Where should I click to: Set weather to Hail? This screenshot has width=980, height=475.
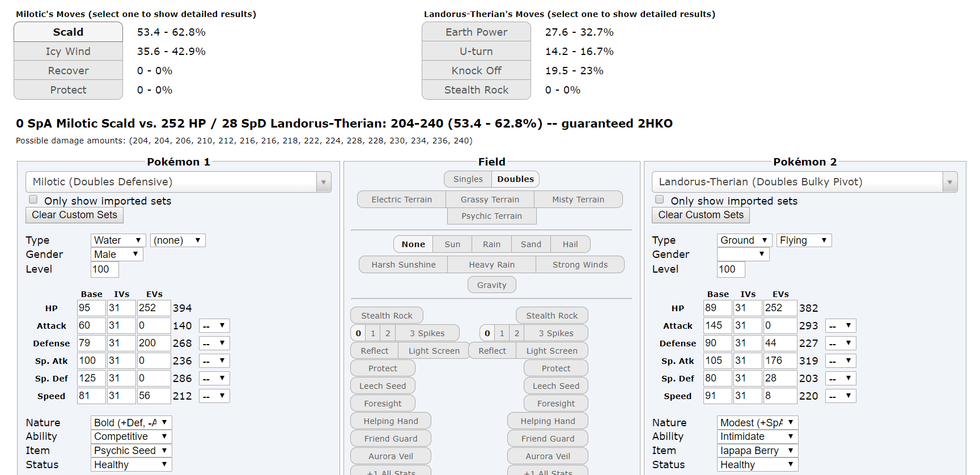pos(570,244)
